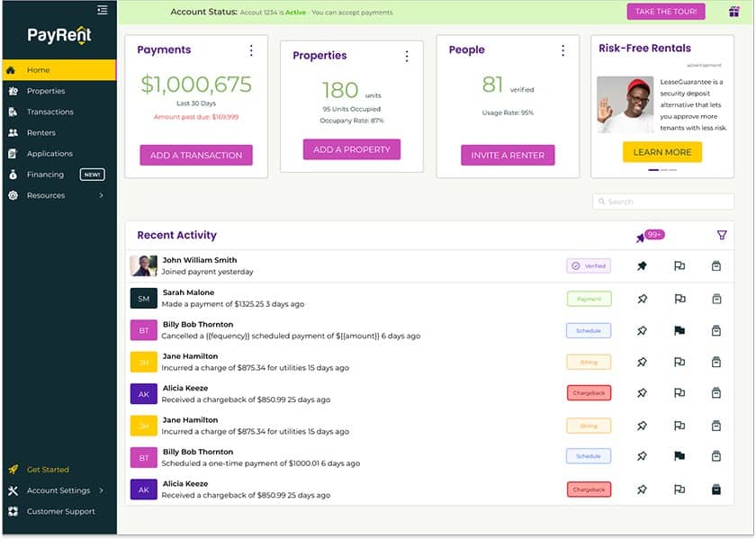Open the Renters section in sidebar

(x=40, y=132)
